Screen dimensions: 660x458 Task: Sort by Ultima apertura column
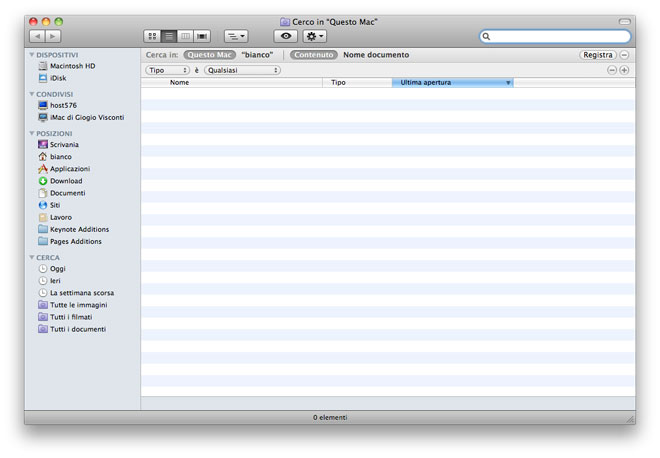pyautogui.click(x=452, y=83)
